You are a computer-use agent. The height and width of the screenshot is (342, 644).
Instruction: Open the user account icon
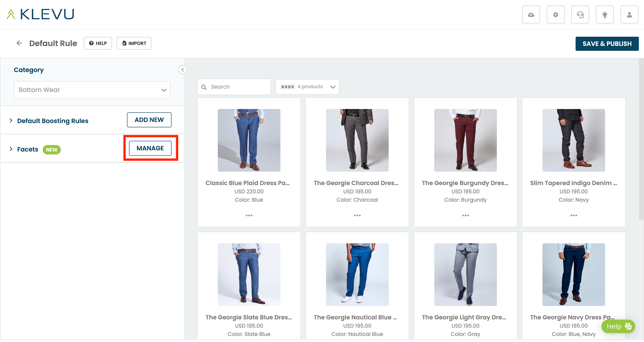(629, 15)
